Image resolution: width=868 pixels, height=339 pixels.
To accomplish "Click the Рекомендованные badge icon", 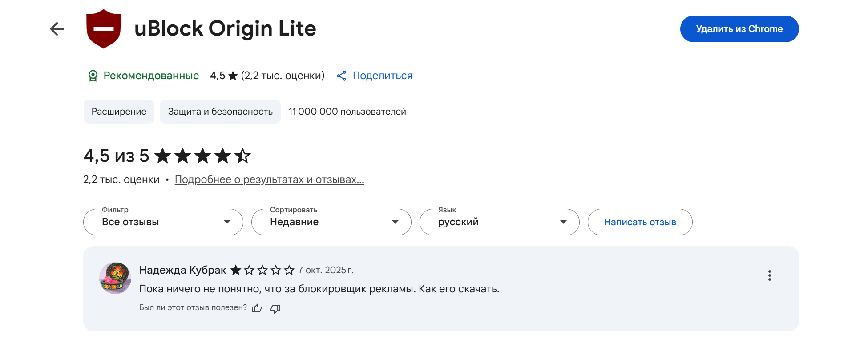I will 93,76.
